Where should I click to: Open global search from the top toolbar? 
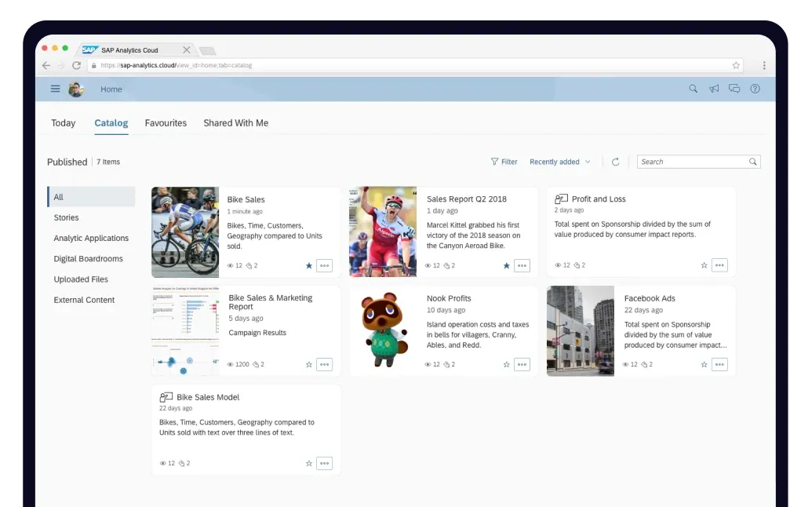[693, 89]
